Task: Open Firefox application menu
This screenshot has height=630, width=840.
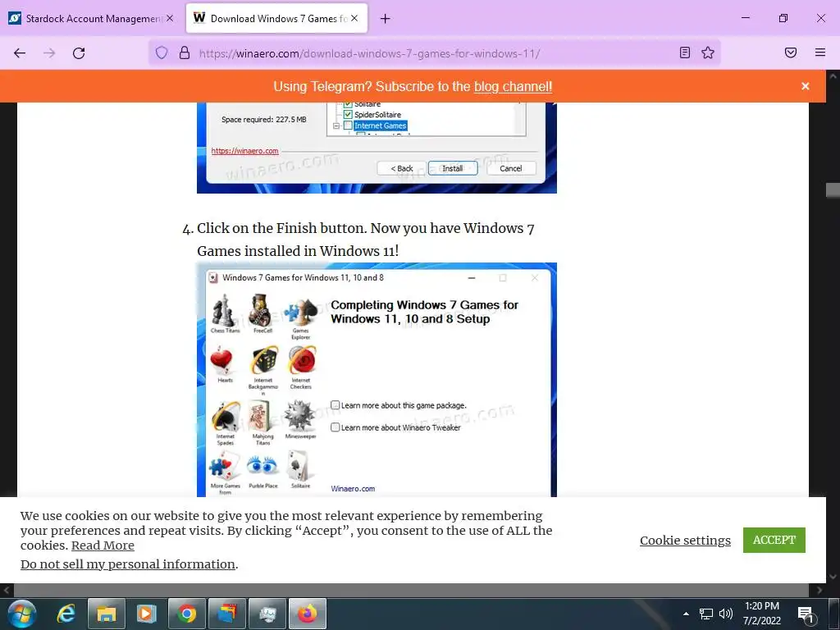Action: tap(820, 52)
